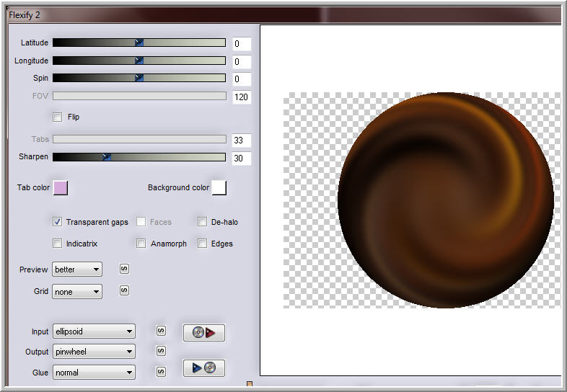Viewport: 567px width, 392px height.
Task: Click the Sharpen label
Action: pyautogui.click(x=33, y=157)
